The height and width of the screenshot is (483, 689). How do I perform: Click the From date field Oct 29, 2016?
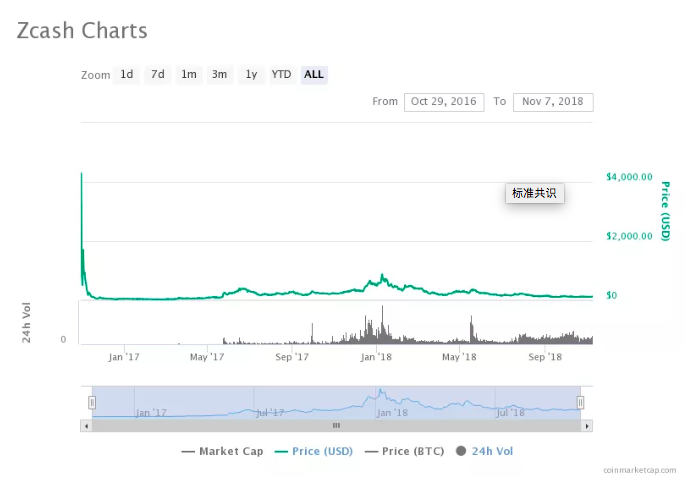coord(444,102)
